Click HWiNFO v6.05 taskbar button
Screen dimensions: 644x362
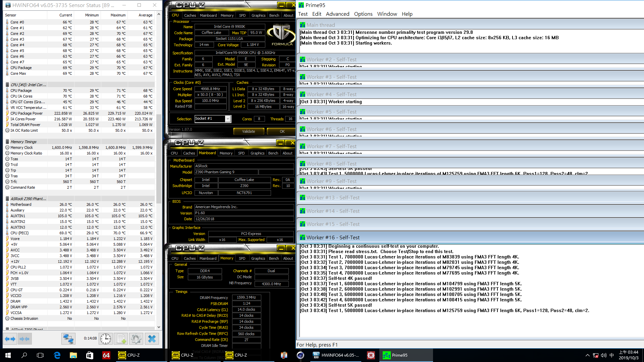[335, 355]
